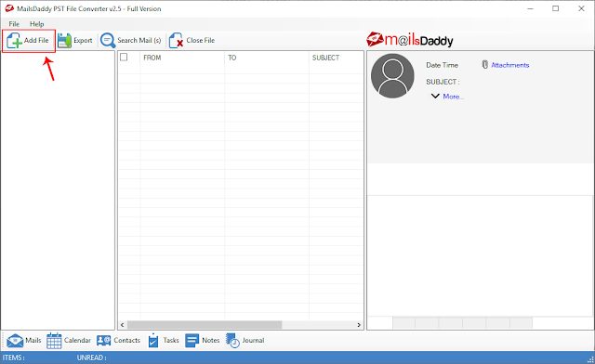This screenshot has height=364, width=595.
Task: Click the horizontal scrollbar thumb in mail list
Action: (205, 325)
